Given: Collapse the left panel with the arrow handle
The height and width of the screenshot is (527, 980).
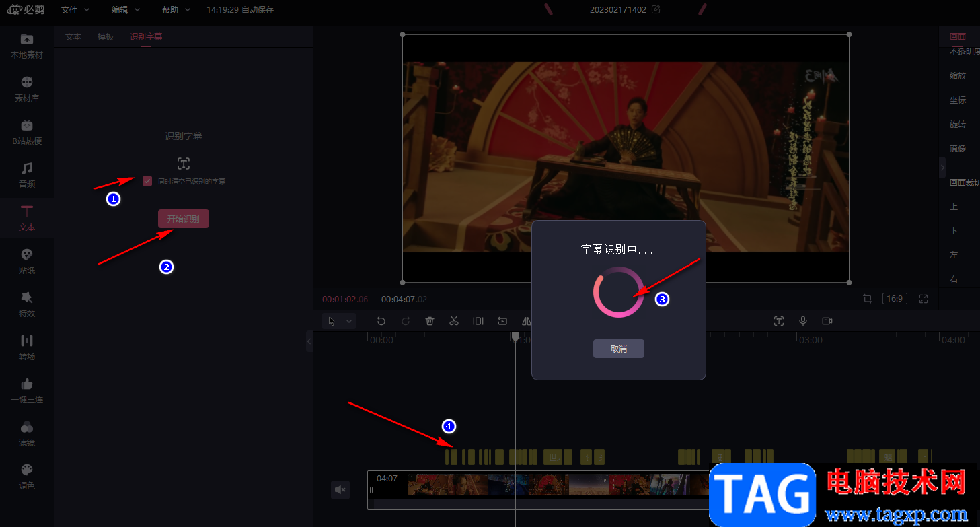Looking at the screenshot, I should point(309,341).
